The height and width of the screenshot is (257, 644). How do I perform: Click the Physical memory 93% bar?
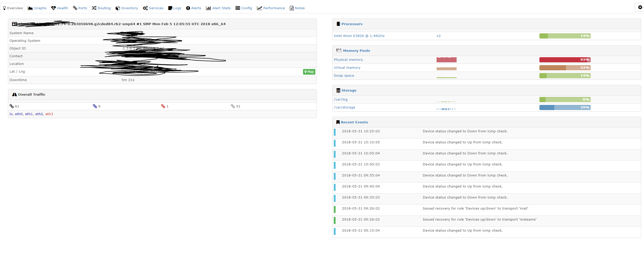pos(565,60)
